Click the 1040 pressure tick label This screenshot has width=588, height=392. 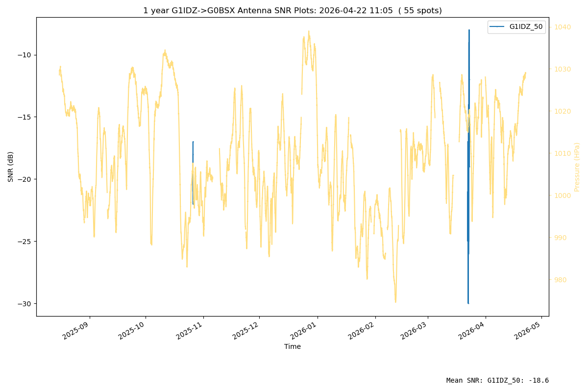(x=561, y=27)
